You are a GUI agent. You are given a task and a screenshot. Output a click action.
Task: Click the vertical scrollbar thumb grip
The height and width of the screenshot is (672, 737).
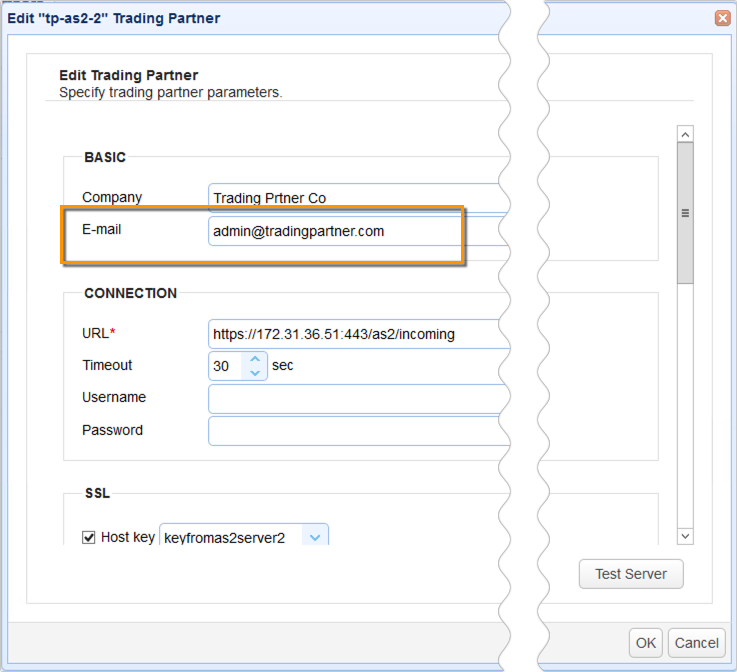pos(685,213)
